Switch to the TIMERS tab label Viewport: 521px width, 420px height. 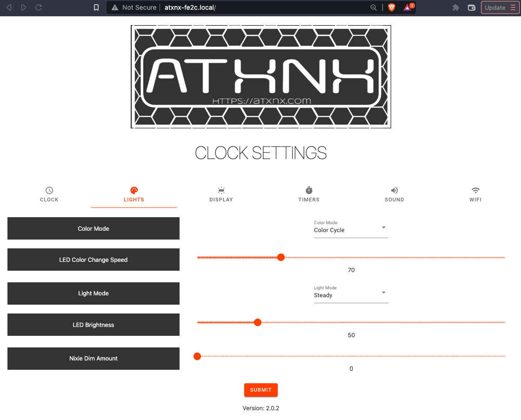coord(309,200)
